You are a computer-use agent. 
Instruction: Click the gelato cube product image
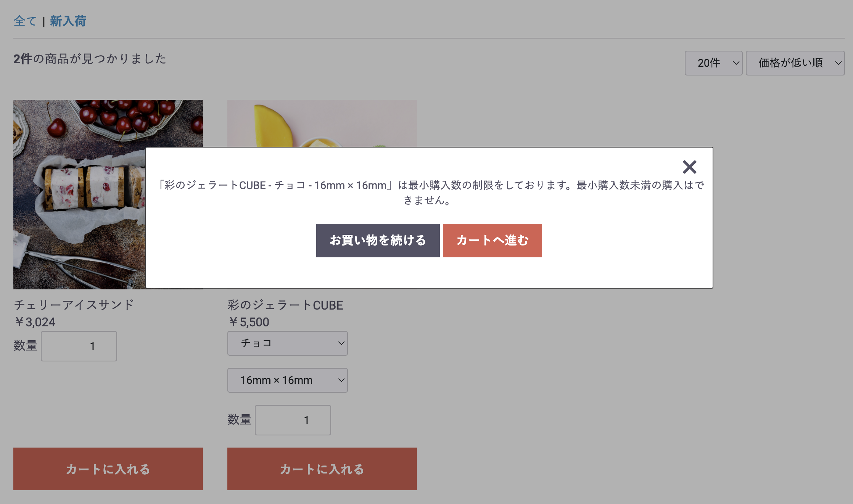coord(322,123)
